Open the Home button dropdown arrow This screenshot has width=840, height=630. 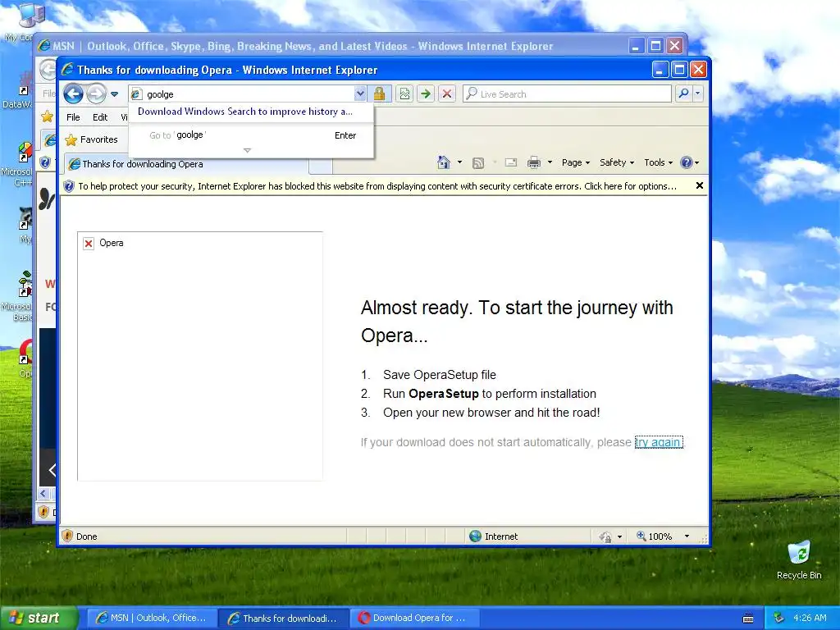point(459,162)
